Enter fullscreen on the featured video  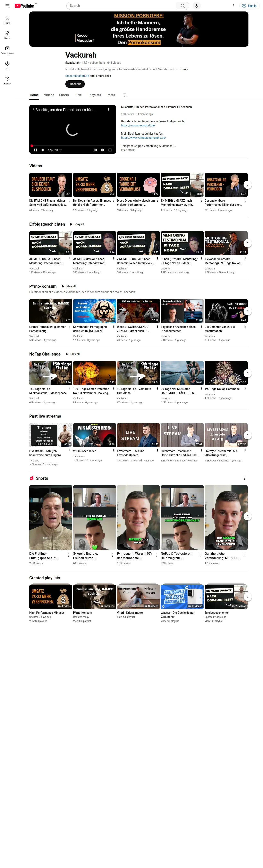point(110,150)
